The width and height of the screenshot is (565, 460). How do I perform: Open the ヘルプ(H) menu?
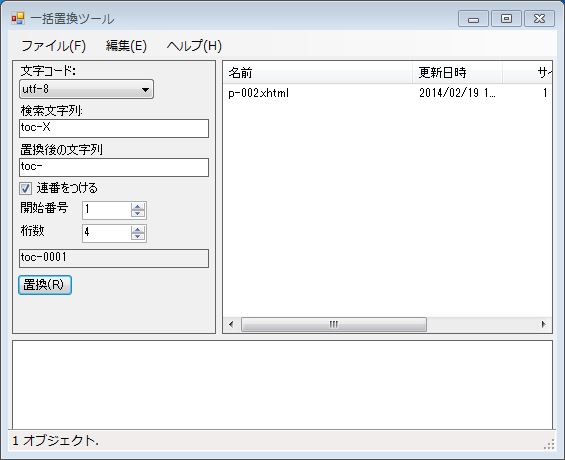coord(194,46)
